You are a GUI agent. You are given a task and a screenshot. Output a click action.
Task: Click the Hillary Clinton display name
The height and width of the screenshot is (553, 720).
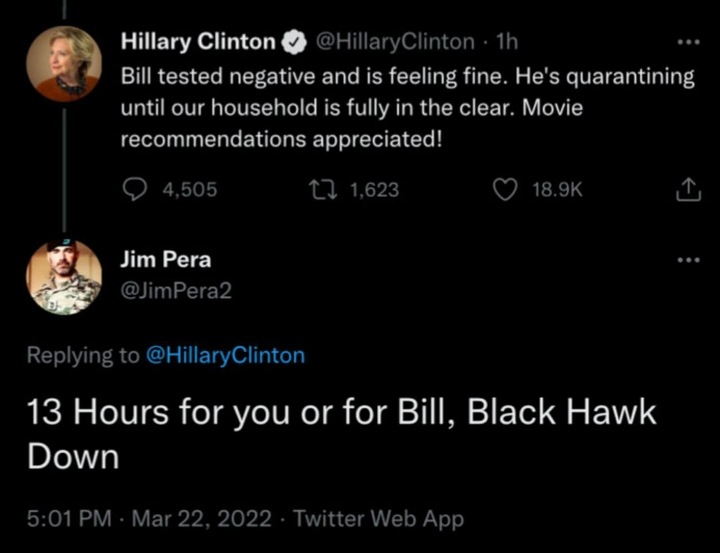(198, 42)
